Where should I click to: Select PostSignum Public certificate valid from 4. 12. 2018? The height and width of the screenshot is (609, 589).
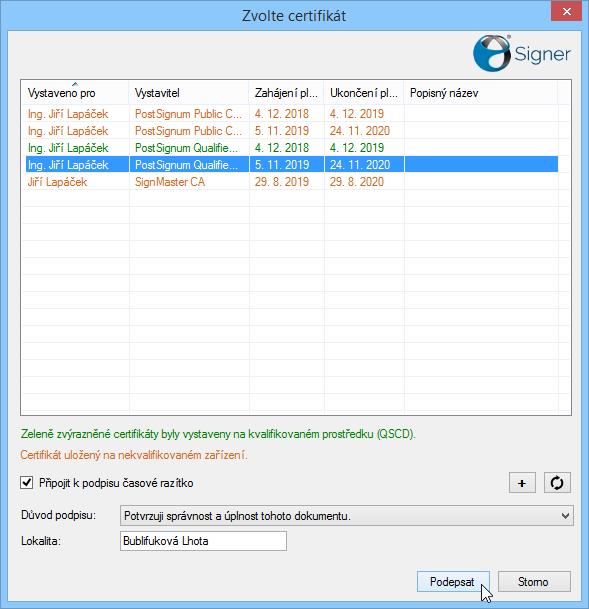pyautogui.click(x=292, y=113)
